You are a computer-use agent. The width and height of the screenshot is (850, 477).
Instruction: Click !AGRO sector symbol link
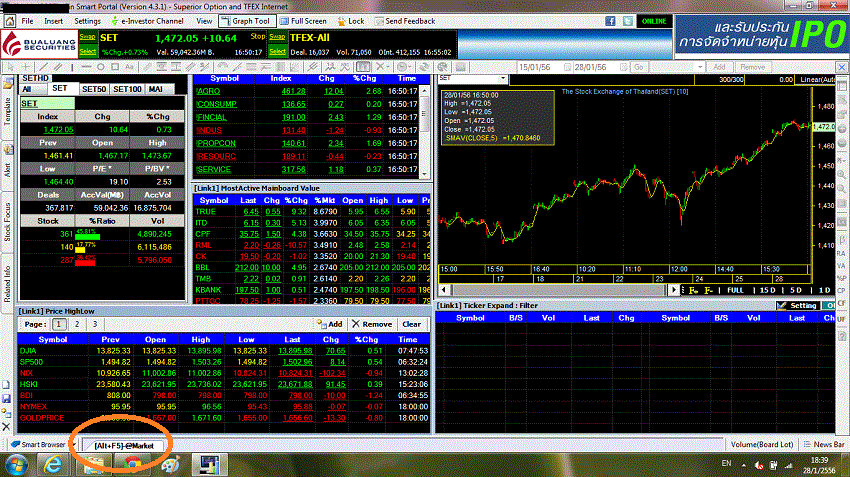pos(208,92)
